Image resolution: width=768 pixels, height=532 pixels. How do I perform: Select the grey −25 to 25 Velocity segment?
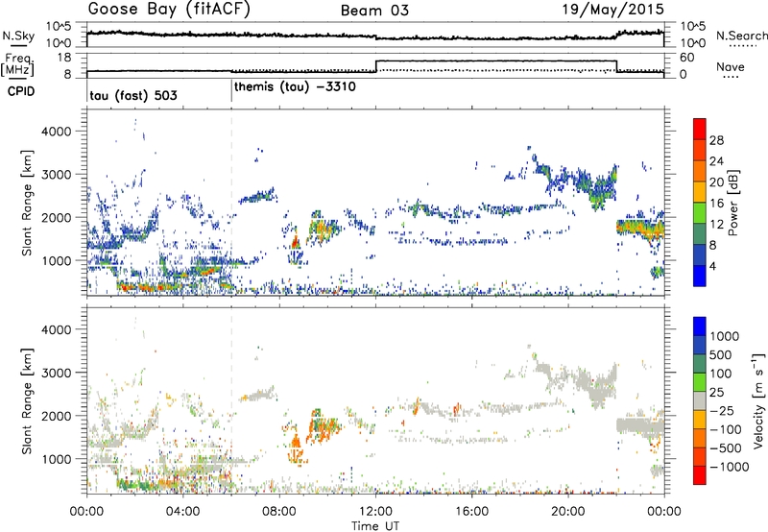pos(700,400)
